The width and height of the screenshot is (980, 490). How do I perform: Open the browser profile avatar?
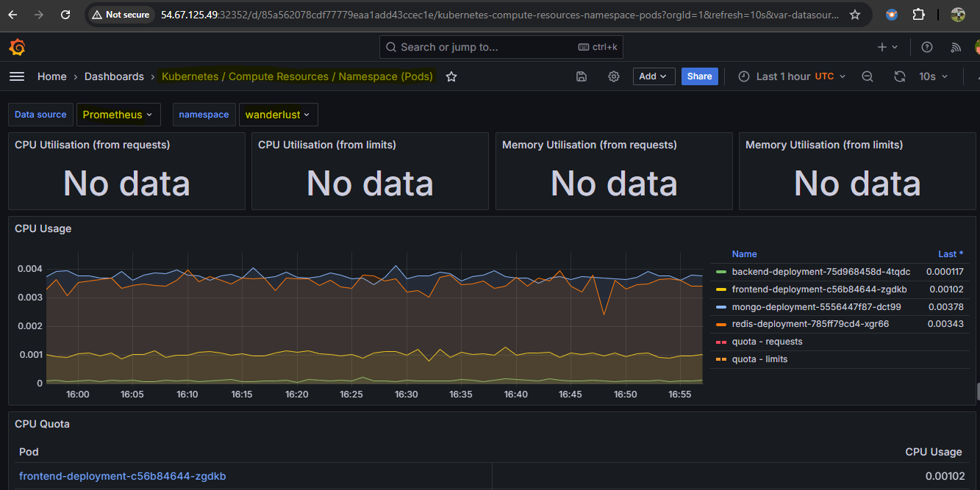(958, 15)
